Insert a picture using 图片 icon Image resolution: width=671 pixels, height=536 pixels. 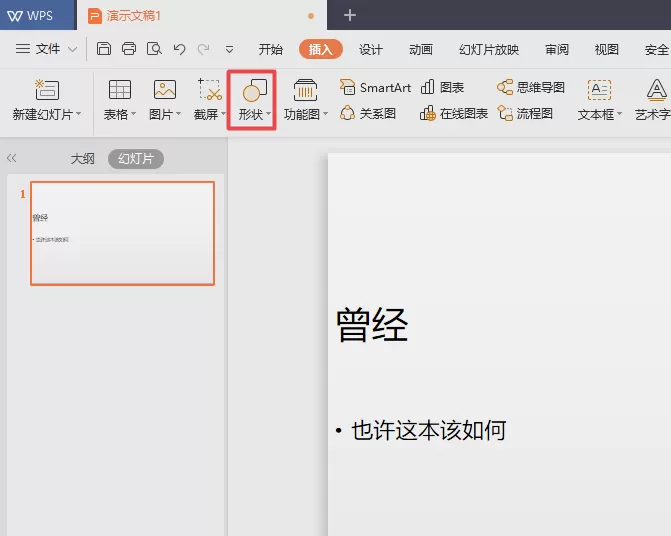coord(165,99)
